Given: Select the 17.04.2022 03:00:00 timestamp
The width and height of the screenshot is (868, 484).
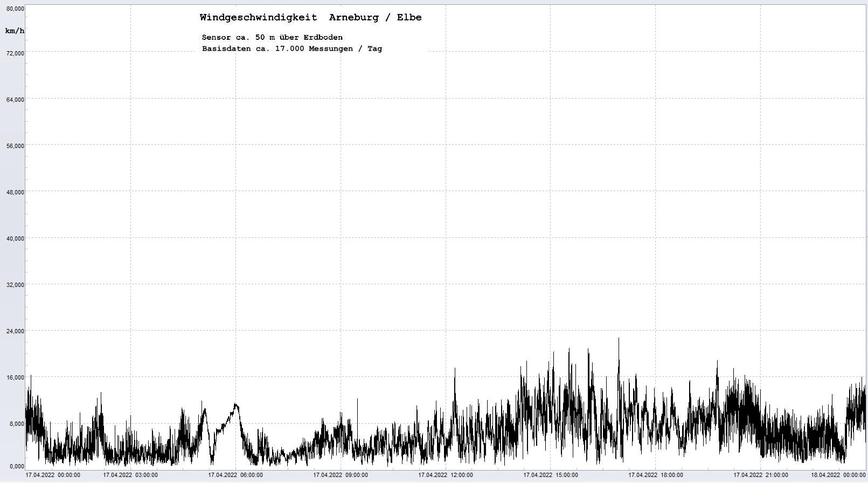Looking at the screenshot, I should [x=130, y=475].
